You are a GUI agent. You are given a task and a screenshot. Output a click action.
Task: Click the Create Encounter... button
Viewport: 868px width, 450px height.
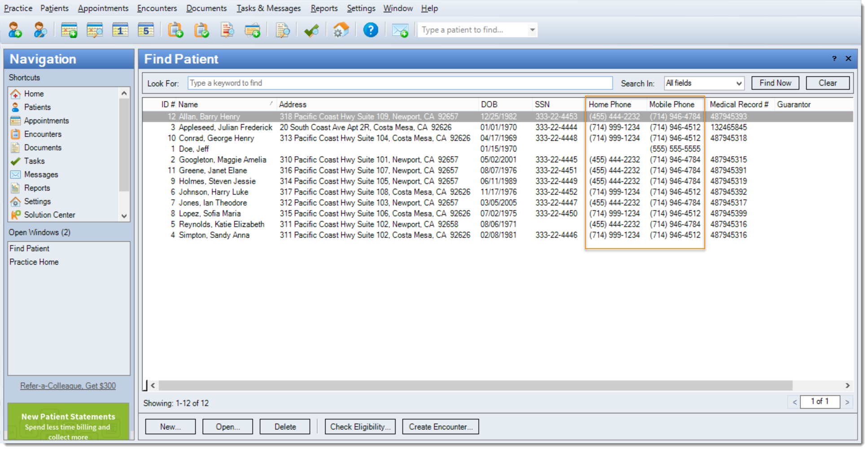pyautogui.click(x=441, y=427)
